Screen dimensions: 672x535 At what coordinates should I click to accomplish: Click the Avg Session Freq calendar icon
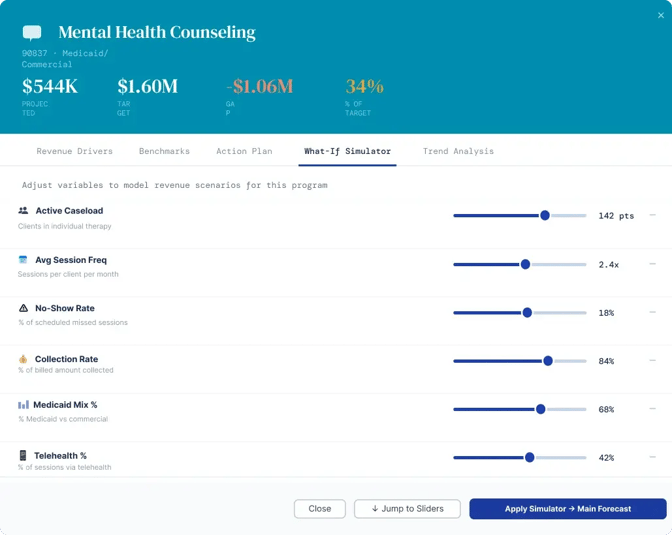(23, 259)
